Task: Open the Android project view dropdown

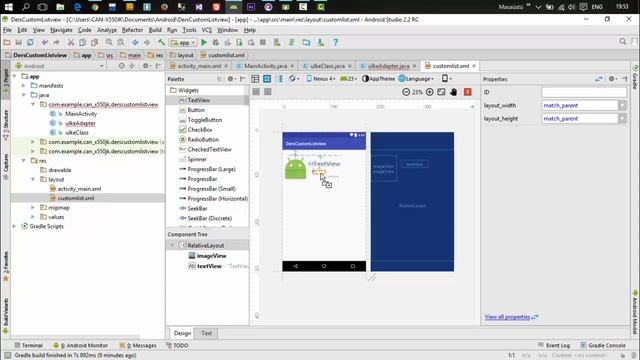Action: (60, 66)
